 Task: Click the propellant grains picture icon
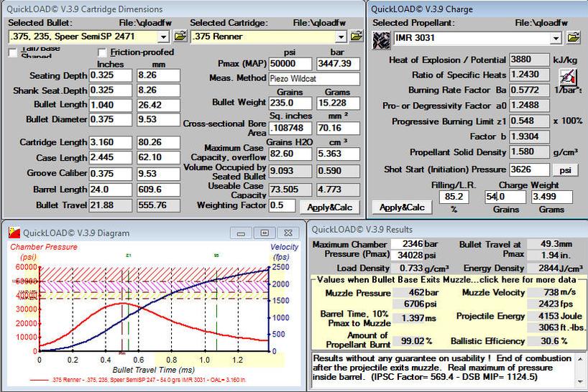[x=380, y=39]
